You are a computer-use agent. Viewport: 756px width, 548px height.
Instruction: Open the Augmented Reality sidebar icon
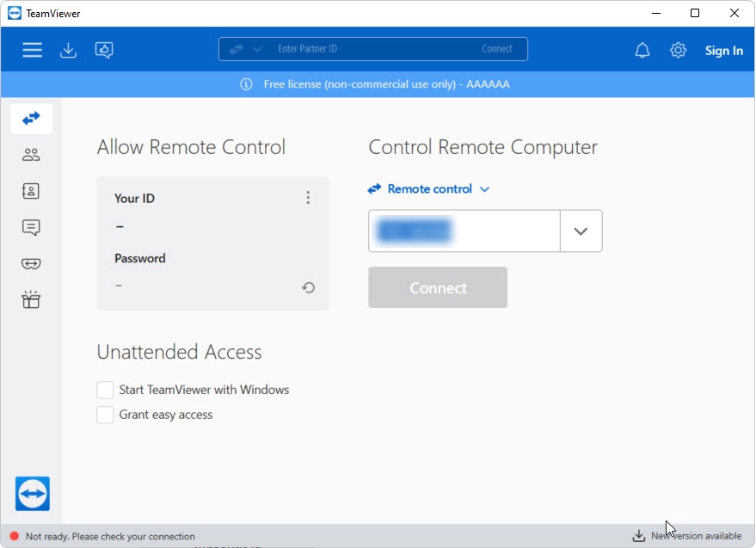(x=31, y=263)
